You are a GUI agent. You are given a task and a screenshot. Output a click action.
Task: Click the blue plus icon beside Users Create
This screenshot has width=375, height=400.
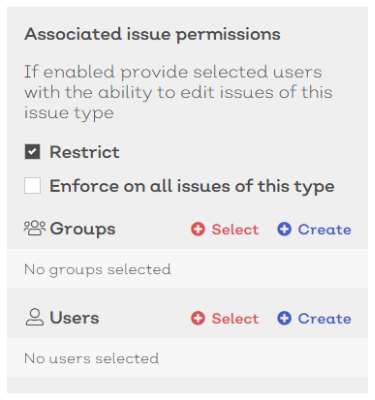284,318
